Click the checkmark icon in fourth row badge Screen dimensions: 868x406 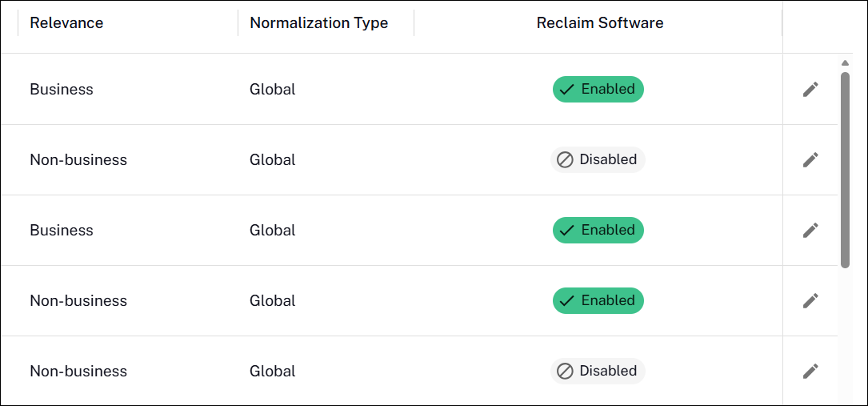click(566, 301)
